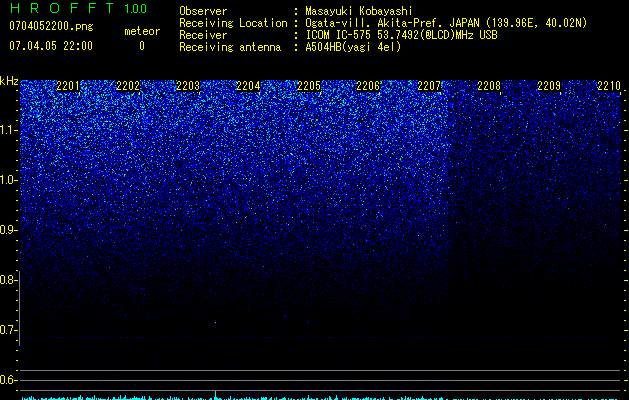This screenshot has width=629, height=400.
Task: Click the kHz axis unit label
Action: (9, 81)
